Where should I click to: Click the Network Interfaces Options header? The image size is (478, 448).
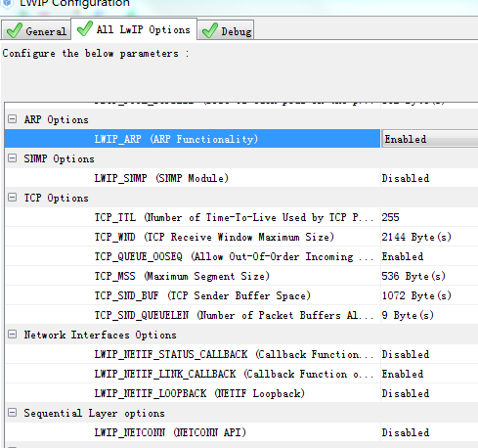tap(100, 335)
